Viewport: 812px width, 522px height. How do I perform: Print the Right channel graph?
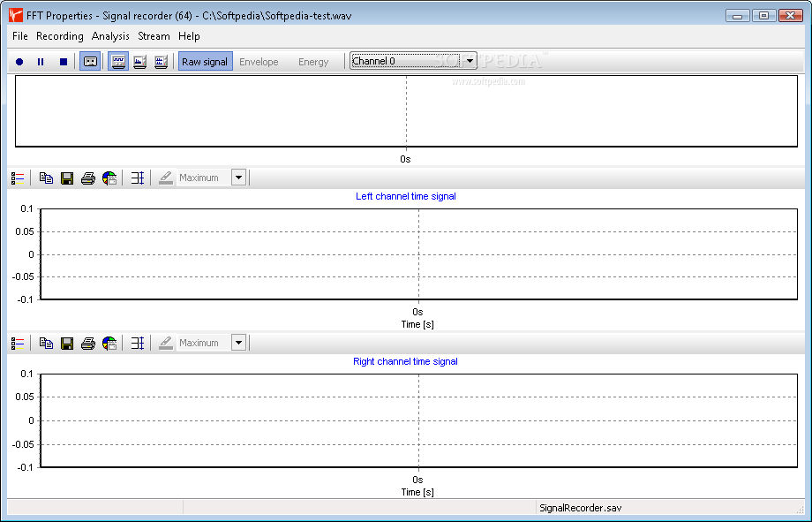(88, 344)
